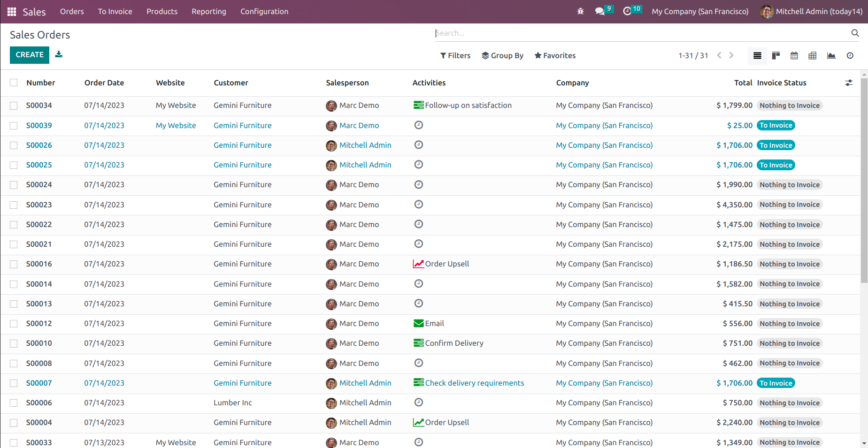Expand the Group By options
The height and width of the screenshot is (448, 868).
(x=502, y=55)
